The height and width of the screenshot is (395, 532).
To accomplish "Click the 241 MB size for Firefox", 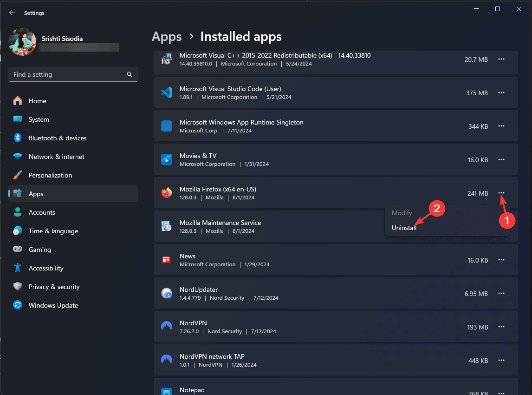I will (478, 193).
